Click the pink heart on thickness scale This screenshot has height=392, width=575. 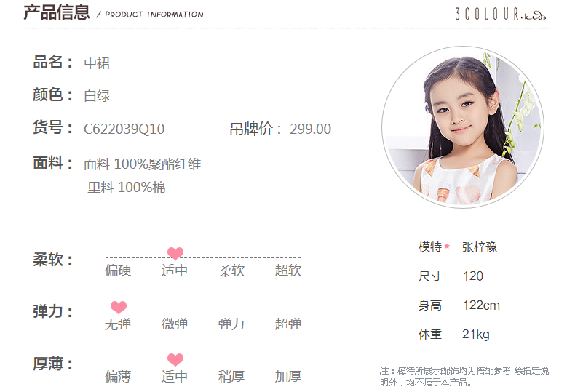click(x=175, y=359)
